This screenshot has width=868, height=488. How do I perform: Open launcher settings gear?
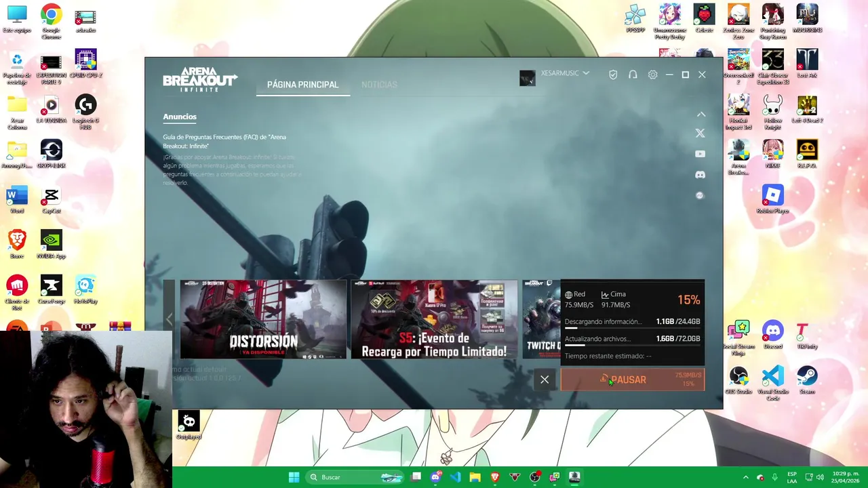[652, 75]
